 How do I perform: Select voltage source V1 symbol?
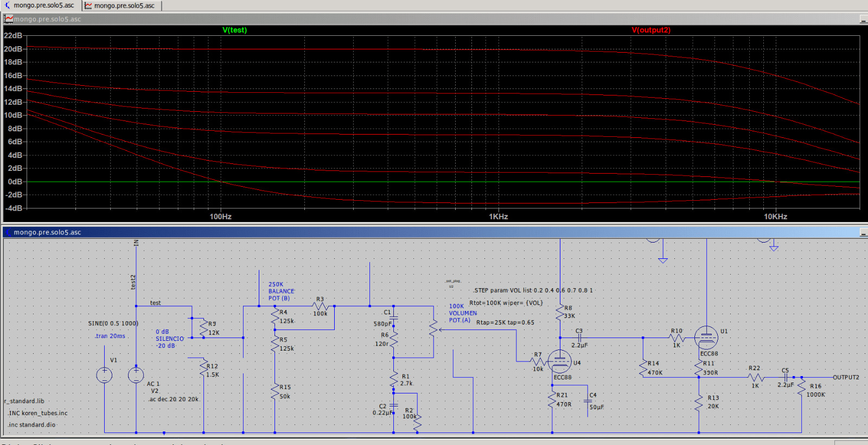104,375
